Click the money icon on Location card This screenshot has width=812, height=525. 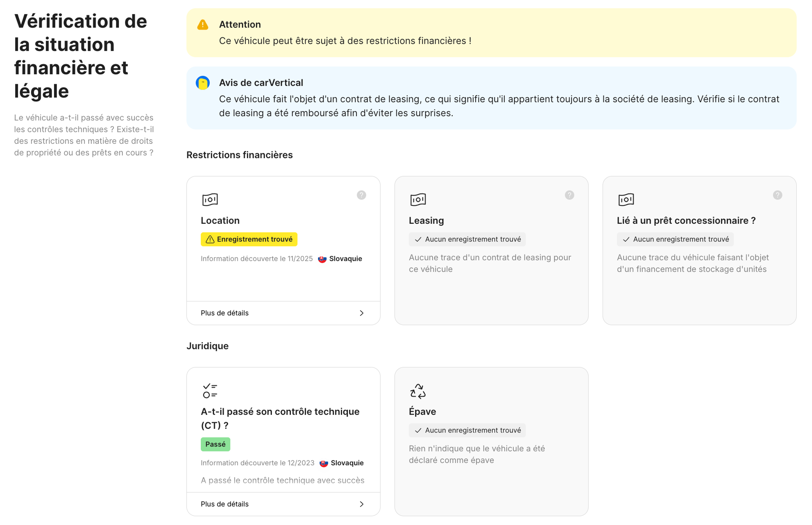(x=210, y=199)
